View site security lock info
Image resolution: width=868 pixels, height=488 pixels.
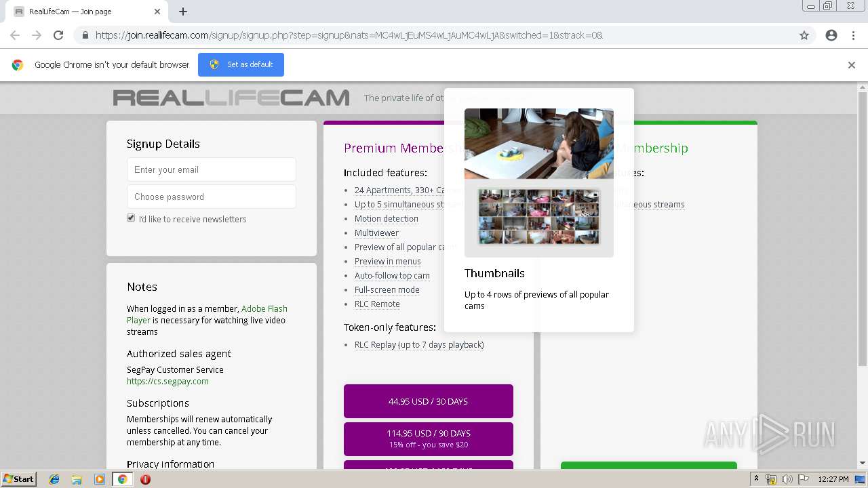point(85,35)
